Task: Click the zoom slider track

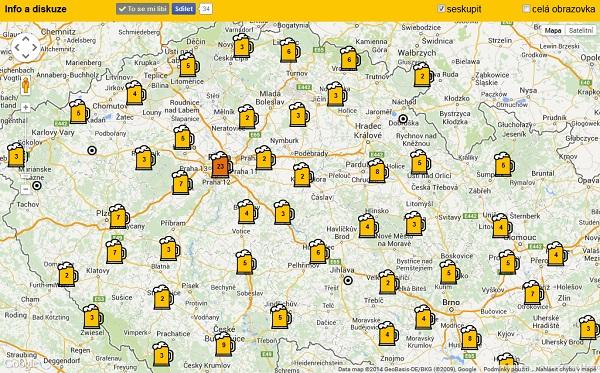Action: [x=26, y=148]
